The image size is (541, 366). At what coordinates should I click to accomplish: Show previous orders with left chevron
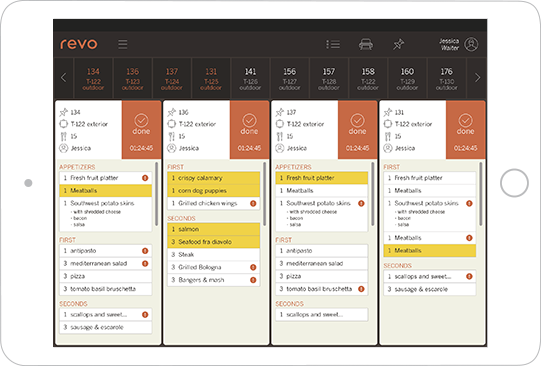pyautogui.click(x=64, y=78)
